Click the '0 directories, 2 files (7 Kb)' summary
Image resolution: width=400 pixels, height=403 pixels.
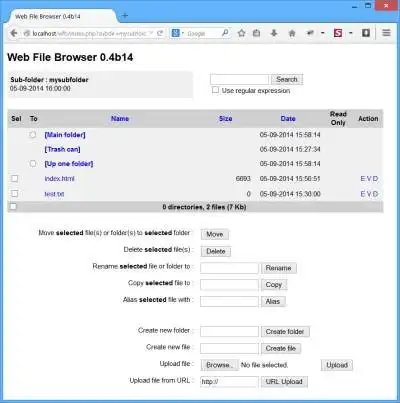tap(204, 207)
